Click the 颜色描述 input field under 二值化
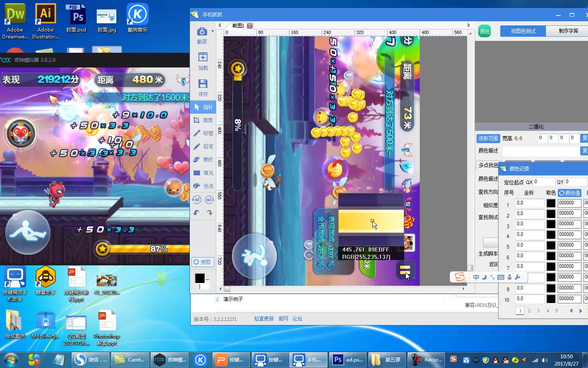 541,151
